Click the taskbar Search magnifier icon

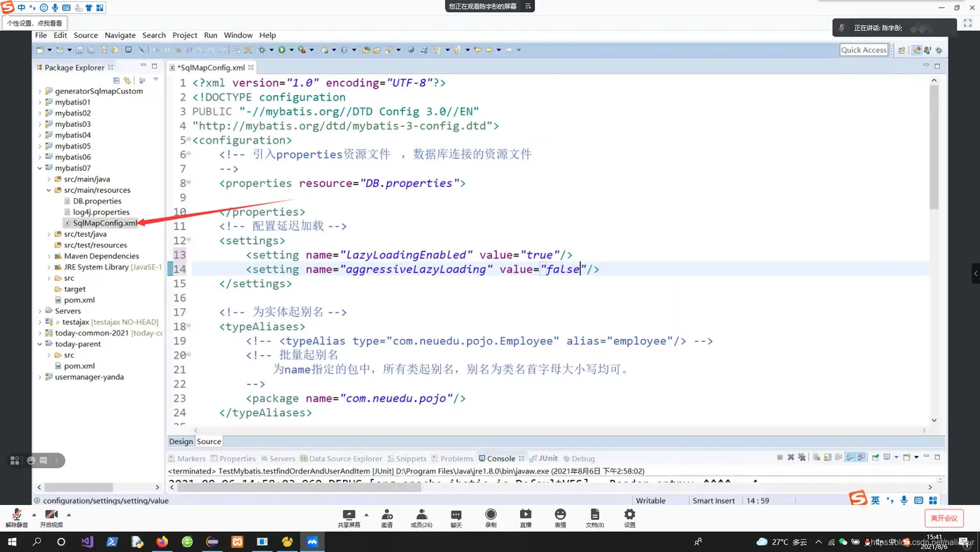coord(37,541)
